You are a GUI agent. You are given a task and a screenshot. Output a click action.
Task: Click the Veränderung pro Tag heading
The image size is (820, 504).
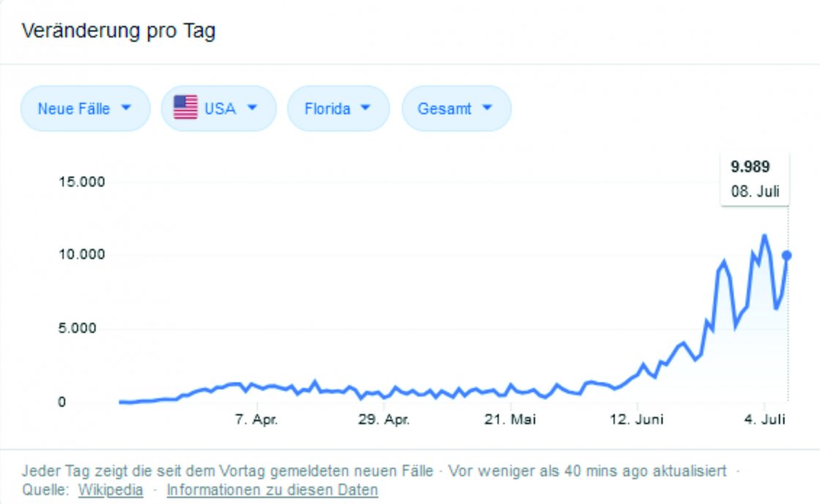click(119, 32)
